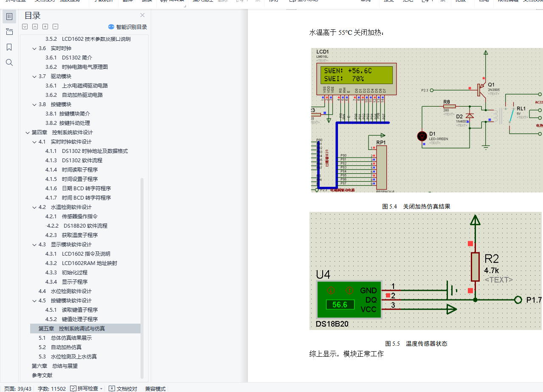Viewport: 543px width, 392px height.
Task: Go to 4.3.3 初始化过程
Action: 66,273
